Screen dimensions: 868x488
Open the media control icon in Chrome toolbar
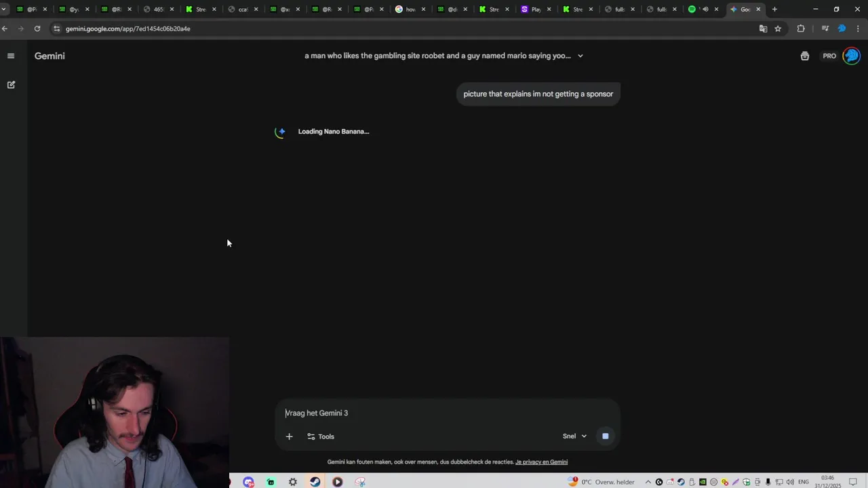(825, 28)
